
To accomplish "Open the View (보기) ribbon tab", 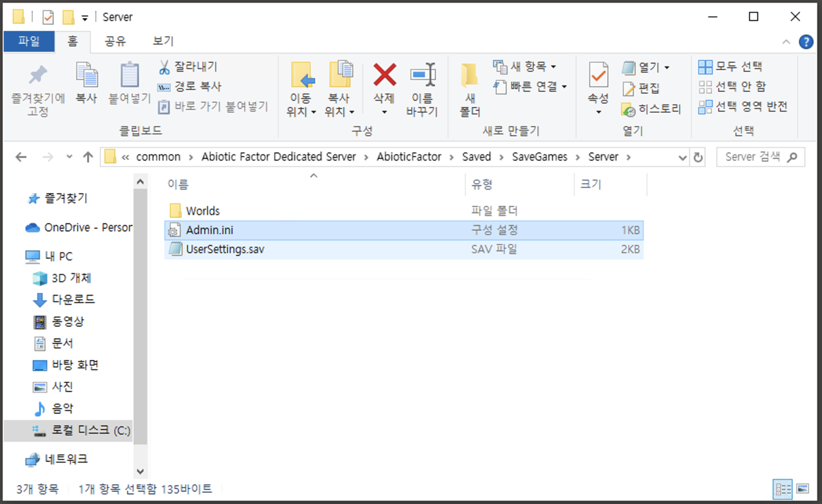I will tap(163, 41).
